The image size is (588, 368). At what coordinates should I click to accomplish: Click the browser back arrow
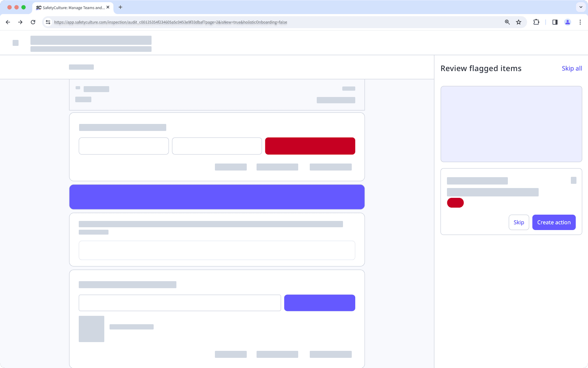click(x=8, y=22)
